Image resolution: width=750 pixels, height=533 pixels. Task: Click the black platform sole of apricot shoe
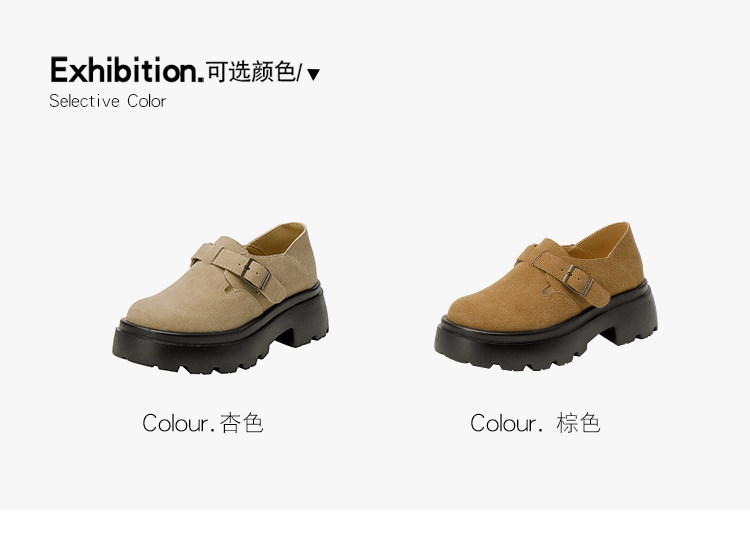(x=221, y=335)
